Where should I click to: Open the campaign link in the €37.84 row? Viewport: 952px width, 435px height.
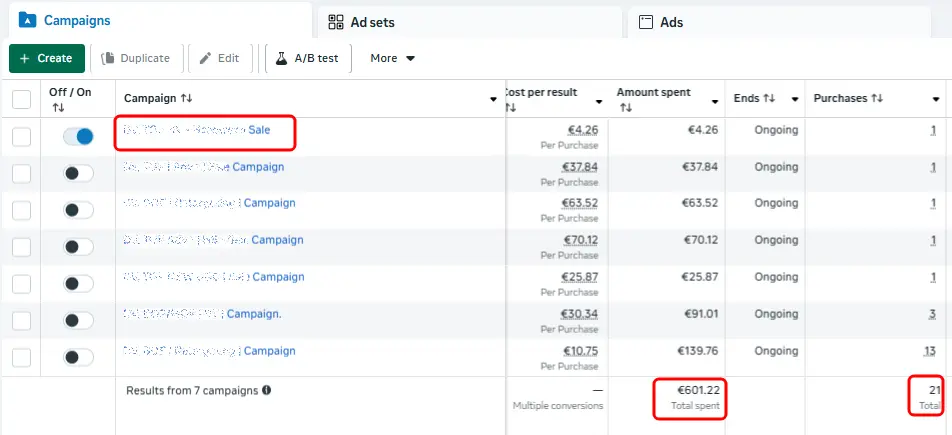(203, 166)
